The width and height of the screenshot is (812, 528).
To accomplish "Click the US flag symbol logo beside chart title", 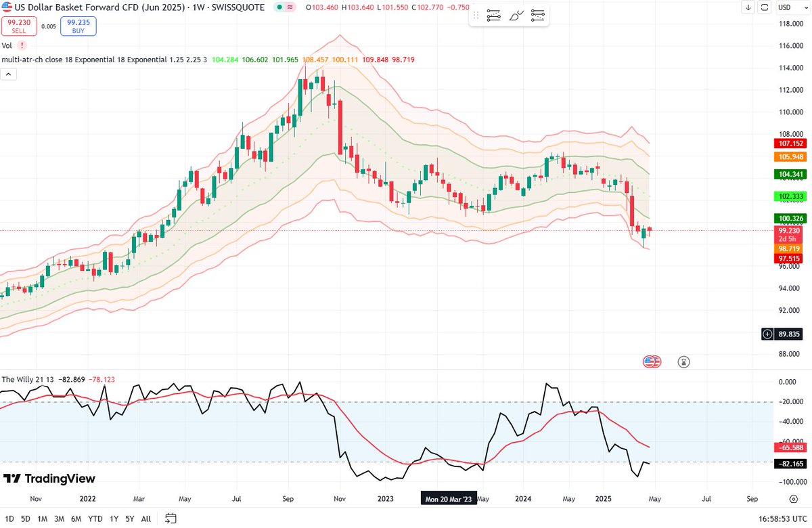I will point(7,7).
